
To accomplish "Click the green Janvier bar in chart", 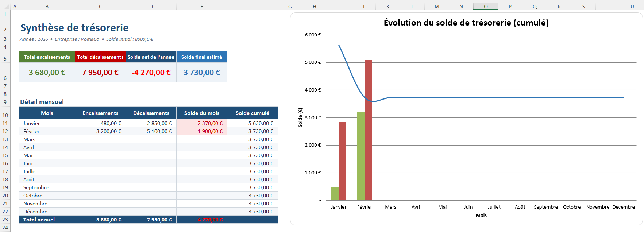I will (335, 194).
